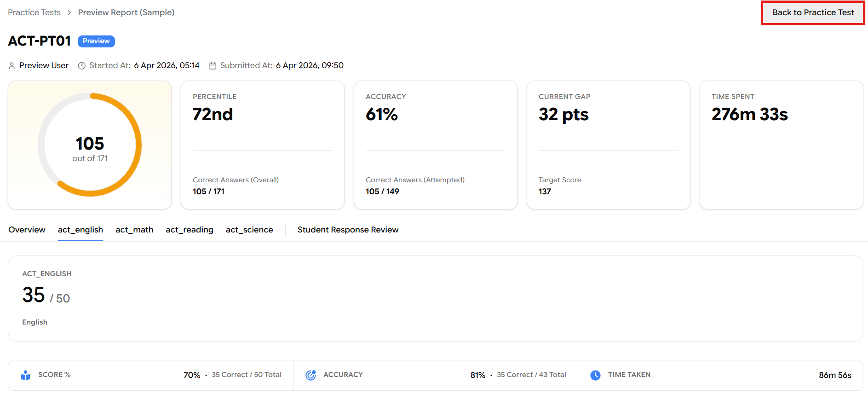Click the clock icon beside Started At
Viewport: 868px width, 406px height.
82,66
